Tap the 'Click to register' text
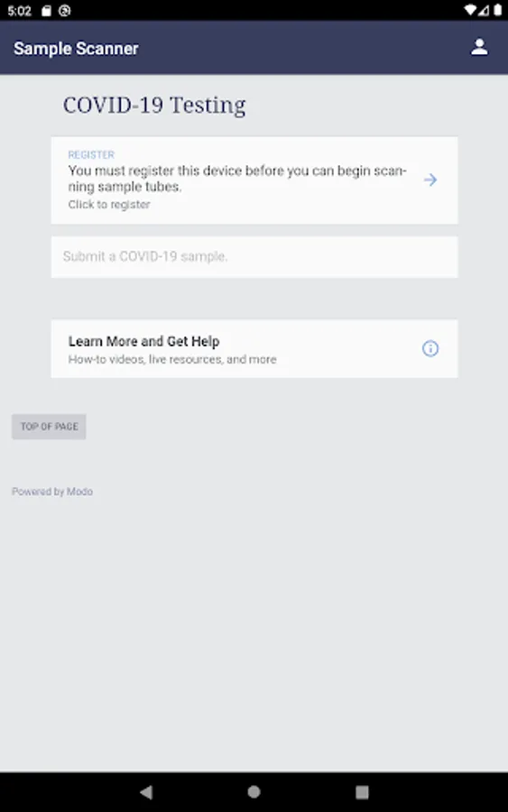The image size is (508, 812). (109, 205)
